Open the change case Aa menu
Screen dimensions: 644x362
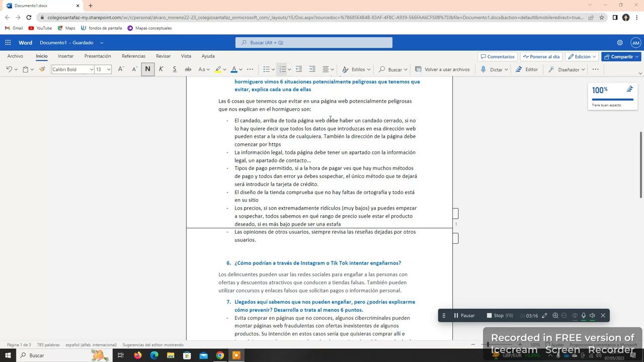pos(204,69)
